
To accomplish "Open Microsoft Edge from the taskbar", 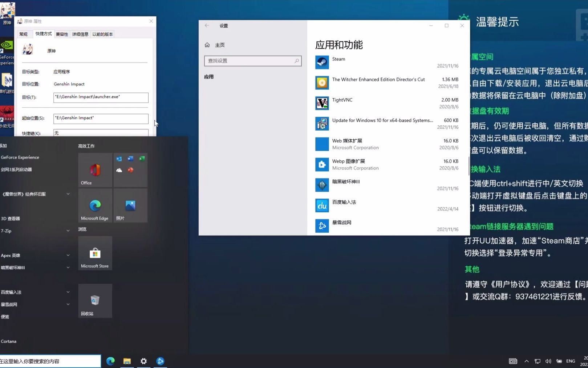I will point(110,361).
